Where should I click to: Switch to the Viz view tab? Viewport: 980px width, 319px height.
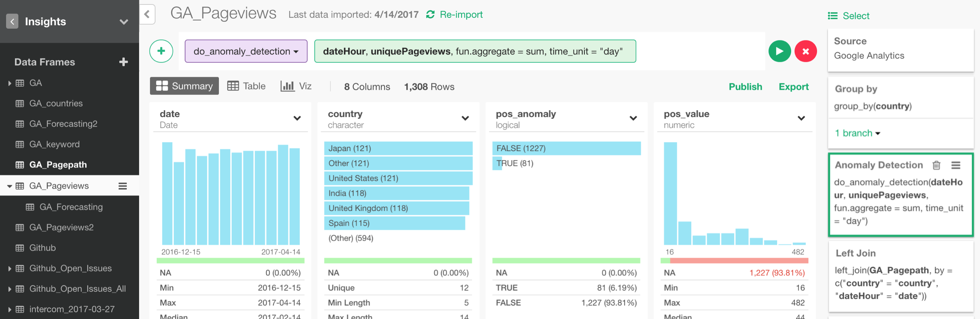[x=296, y=86]
